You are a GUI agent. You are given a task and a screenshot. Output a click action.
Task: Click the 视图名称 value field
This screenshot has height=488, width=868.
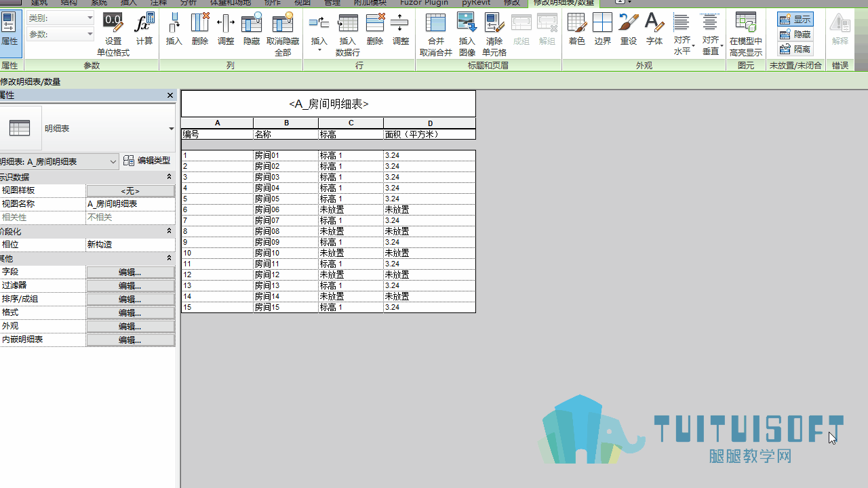point(130,204)
